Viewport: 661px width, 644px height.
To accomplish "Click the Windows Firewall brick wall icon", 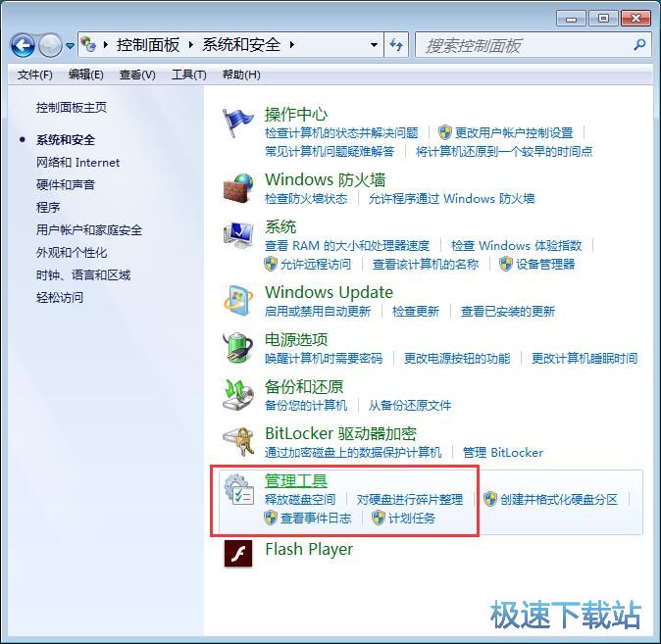I will pos(238,188).
